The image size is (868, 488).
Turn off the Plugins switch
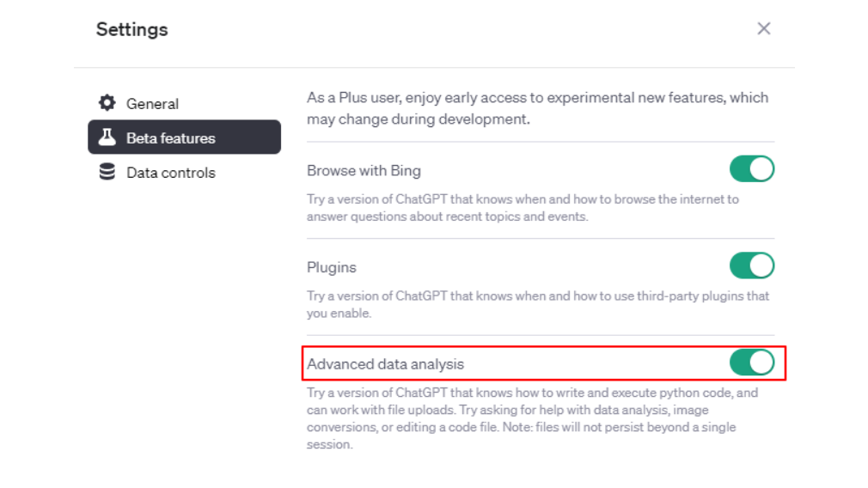click(752, 265)
